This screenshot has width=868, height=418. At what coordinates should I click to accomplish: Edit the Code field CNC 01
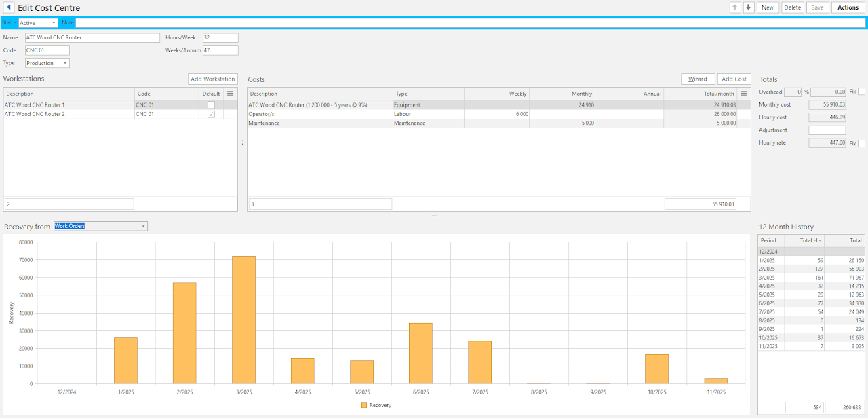(47, 50)
